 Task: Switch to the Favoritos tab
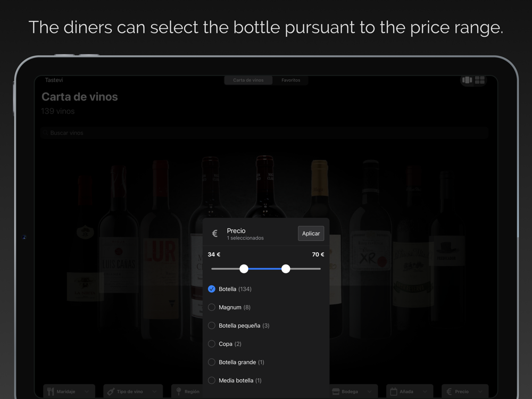pyautogui.click(x=291, y=80)
